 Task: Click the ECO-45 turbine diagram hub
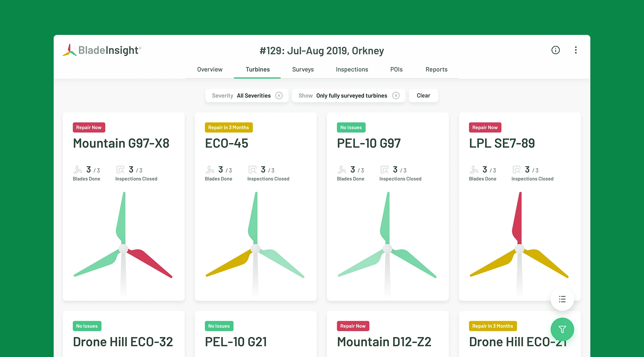coord(256,249)
